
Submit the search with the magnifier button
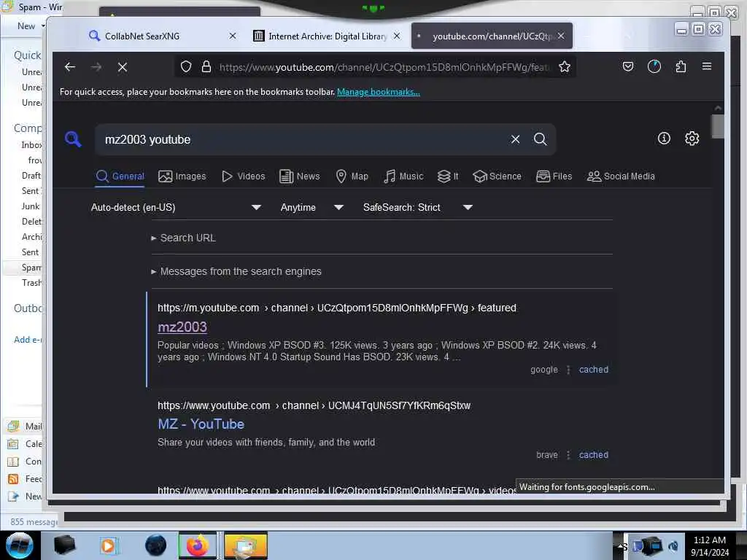coord(541,139)
